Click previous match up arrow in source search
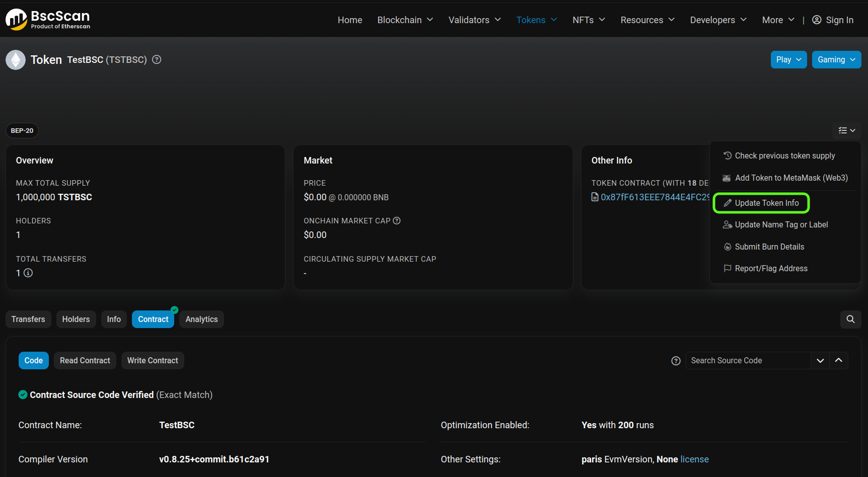 (x=839, y=361)
